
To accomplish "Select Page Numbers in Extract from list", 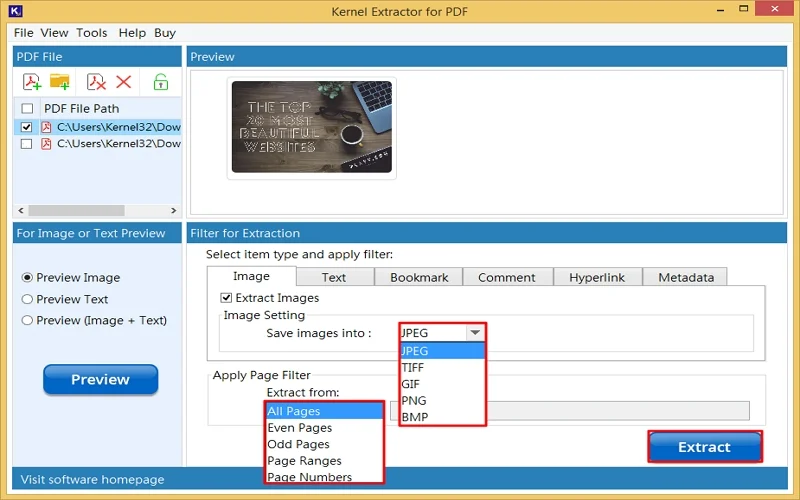I will [x=324, y=477].
